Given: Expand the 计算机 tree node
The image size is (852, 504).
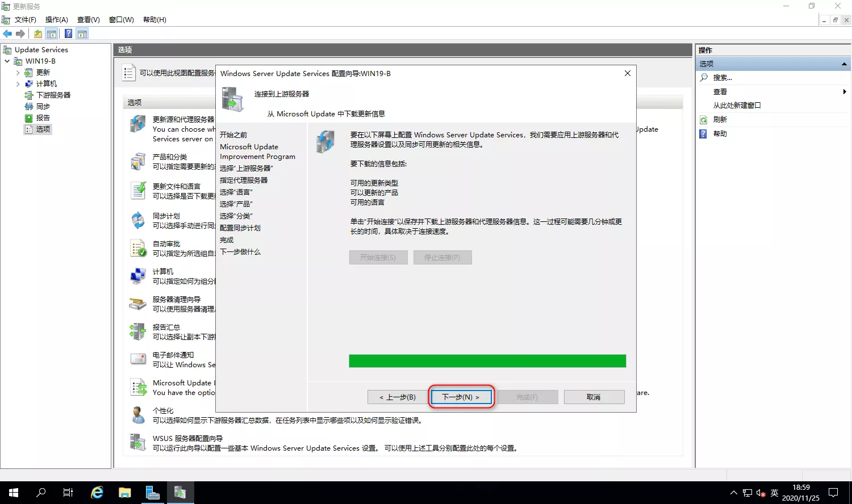Looking at the screenshot, I should pyautogui.click(x=18, y=84).
